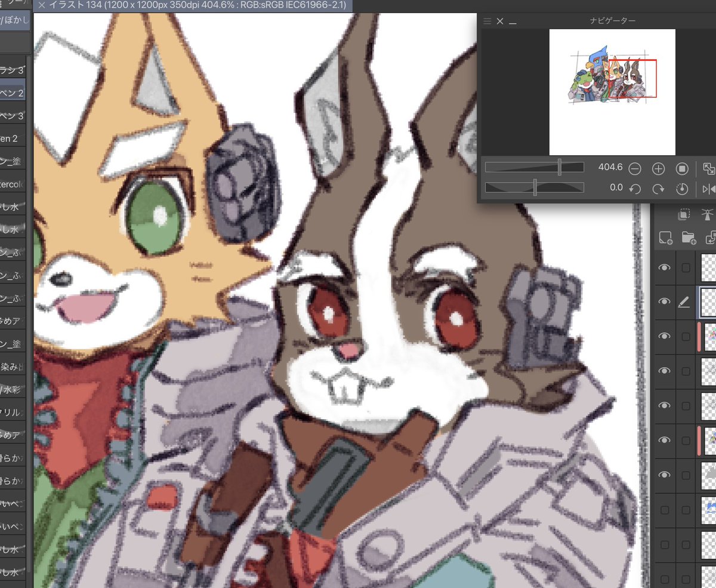The image size is (716, 588).
Task: Check the box beside the topmost layer
Action: (x=686, y=268)
